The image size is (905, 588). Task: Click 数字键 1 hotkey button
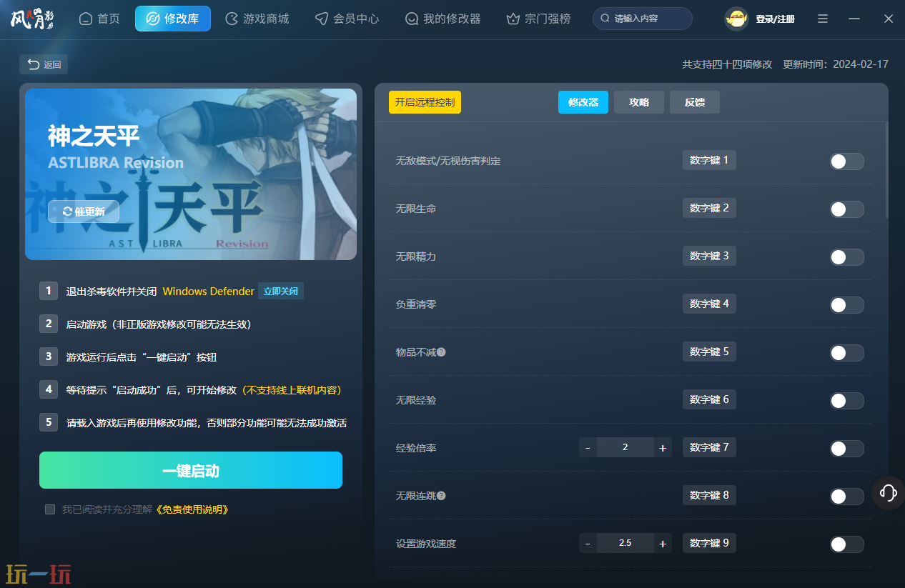click(709, 160)
